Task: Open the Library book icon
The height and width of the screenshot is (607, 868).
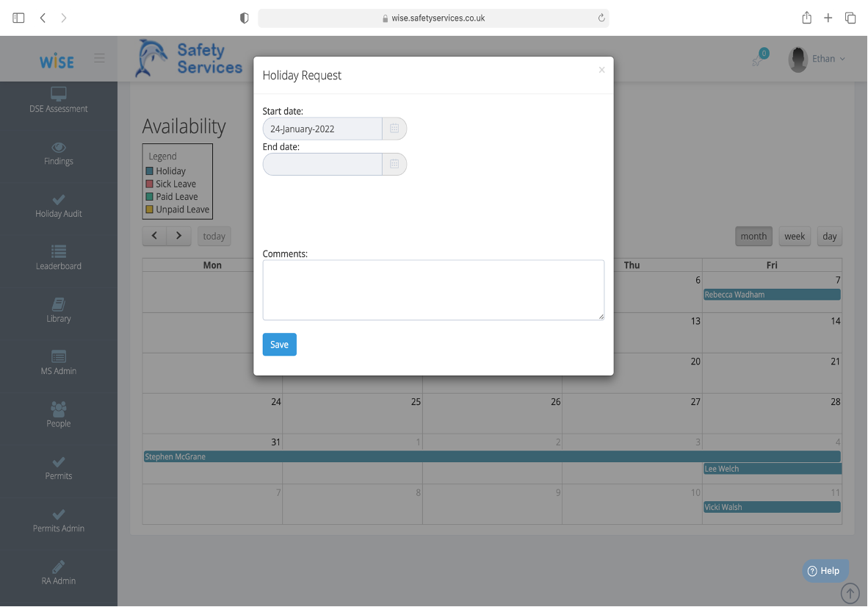Action: 59,304
